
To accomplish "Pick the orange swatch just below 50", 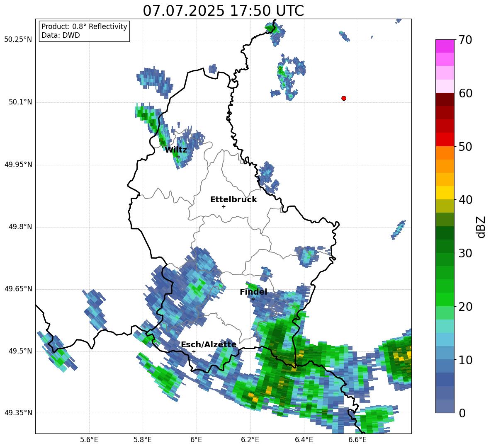I will tap(445, 153).
